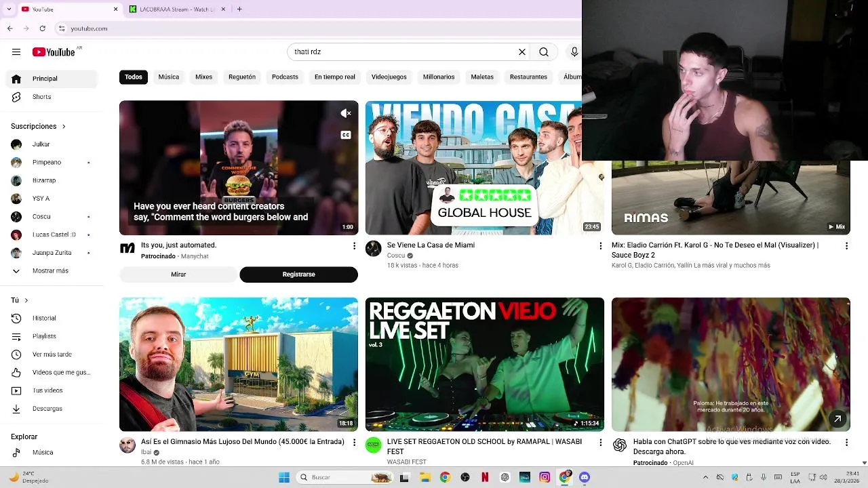Open options menu for Its you, just automated
Screen dimensions: 868x488
[x=354, y=246]
